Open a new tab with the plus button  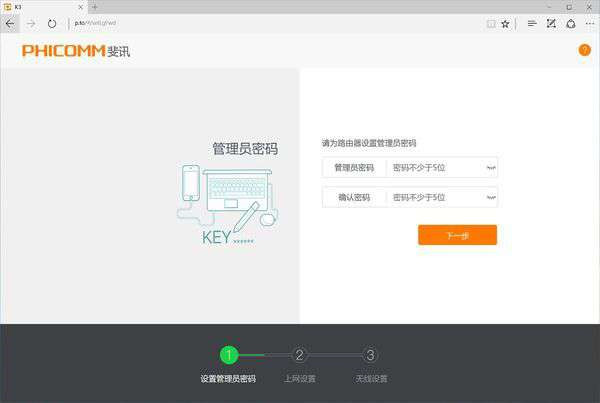[95, 6]
